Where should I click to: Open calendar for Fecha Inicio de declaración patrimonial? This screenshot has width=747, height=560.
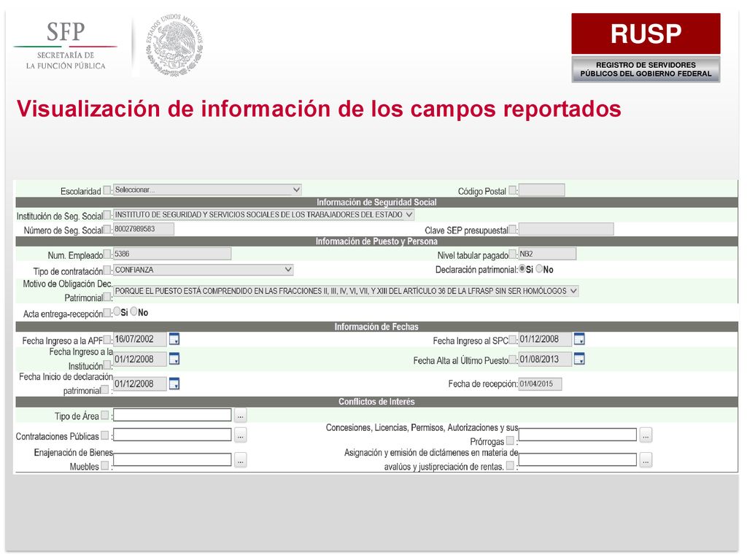174,384
